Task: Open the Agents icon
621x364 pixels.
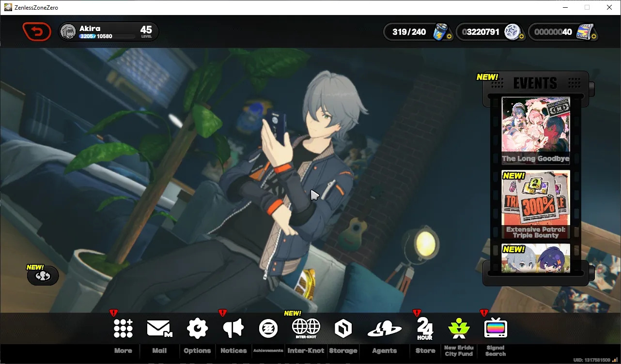Action: click(385, 329)
